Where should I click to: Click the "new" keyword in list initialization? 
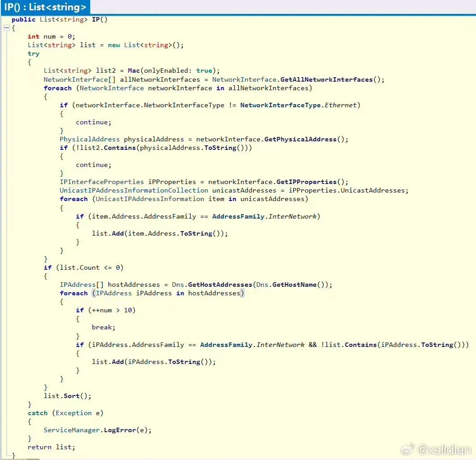[114, 45]
